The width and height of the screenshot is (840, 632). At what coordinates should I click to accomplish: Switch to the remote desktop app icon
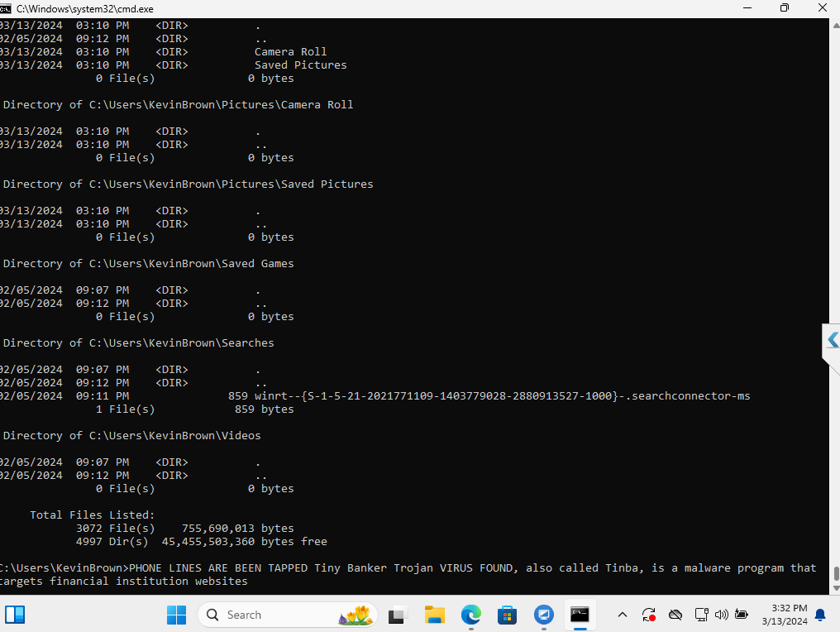(544, 615)
